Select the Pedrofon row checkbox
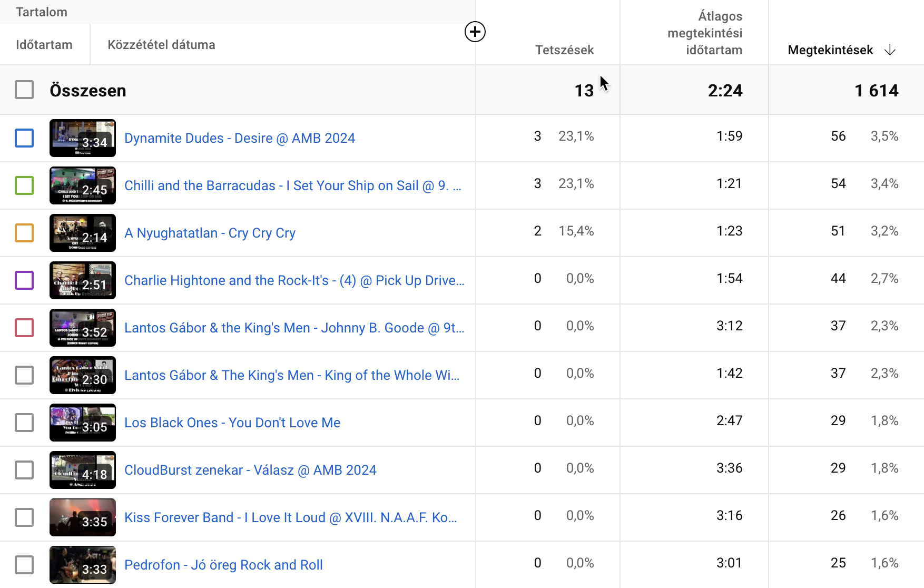This screenshot has height=588, width=924. [24, 565]
